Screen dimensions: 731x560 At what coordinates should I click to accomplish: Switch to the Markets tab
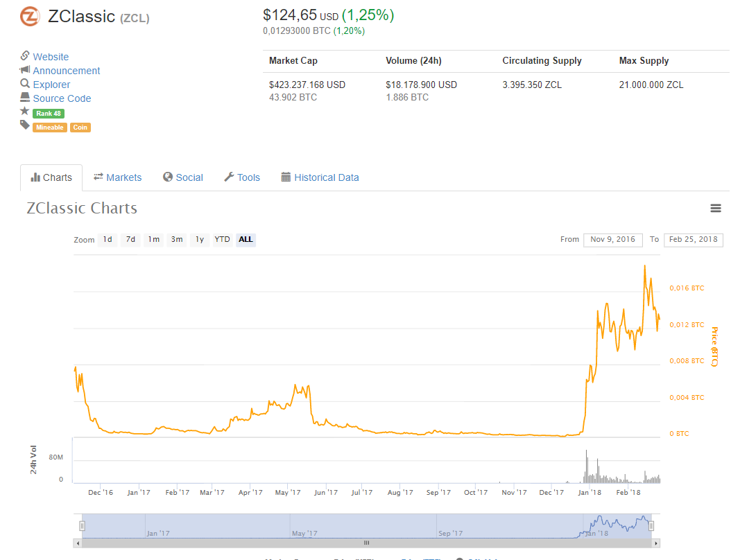tap(117, 177)
